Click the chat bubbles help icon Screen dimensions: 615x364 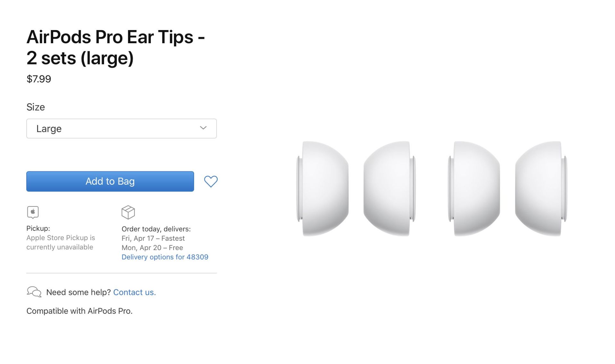click(34, 292)
